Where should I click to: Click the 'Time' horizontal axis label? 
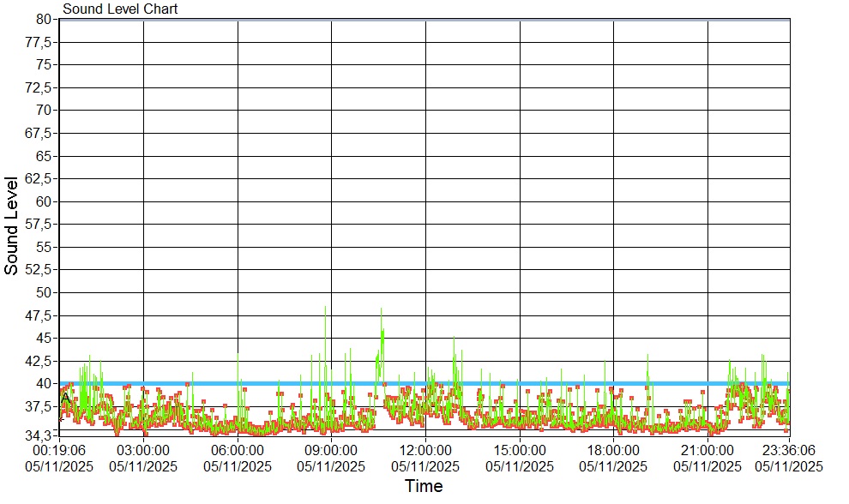pos(424,487)
